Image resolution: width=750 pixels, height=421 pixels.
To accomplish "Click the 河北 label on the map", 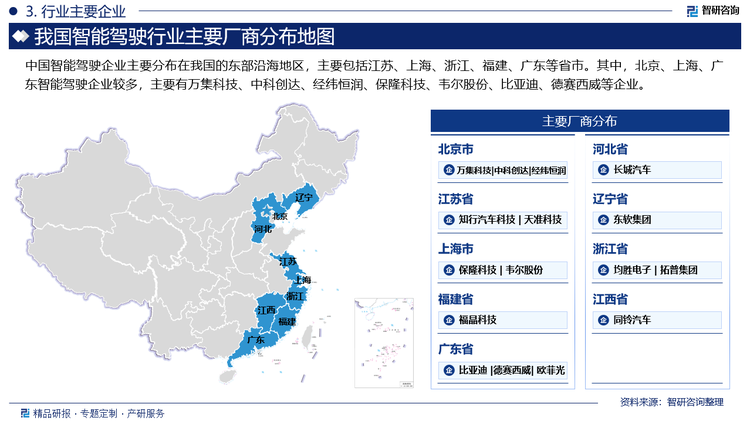I will pyautogui.click(x=263, y=229).
